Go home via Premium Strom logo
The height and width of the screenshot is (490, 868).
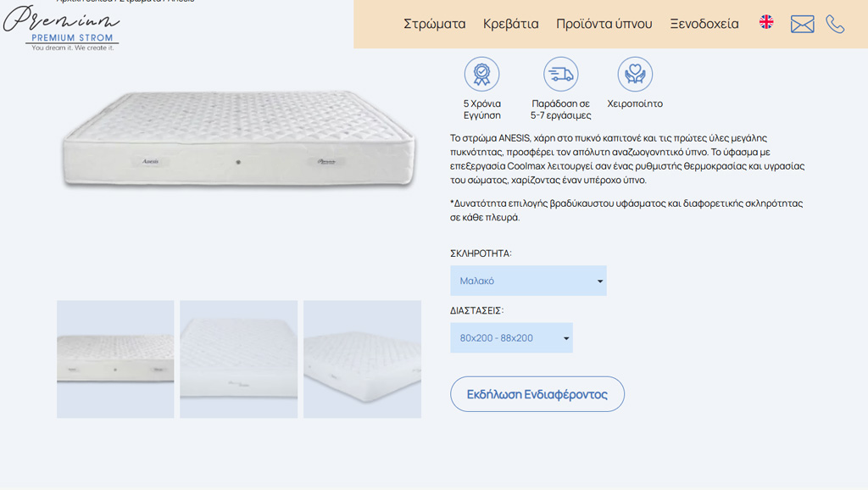pos(62,28)
